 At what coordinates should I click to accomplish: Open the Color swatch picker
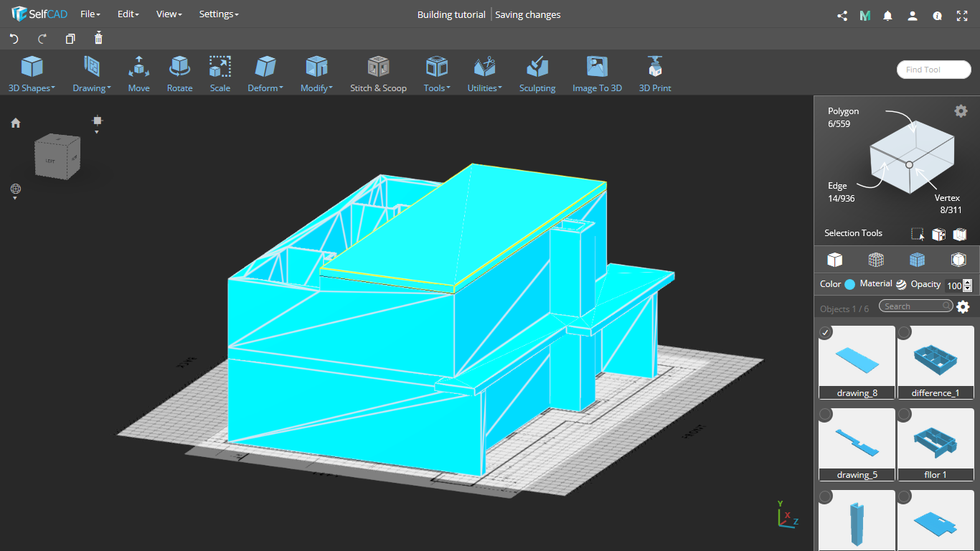pos(849,284)
